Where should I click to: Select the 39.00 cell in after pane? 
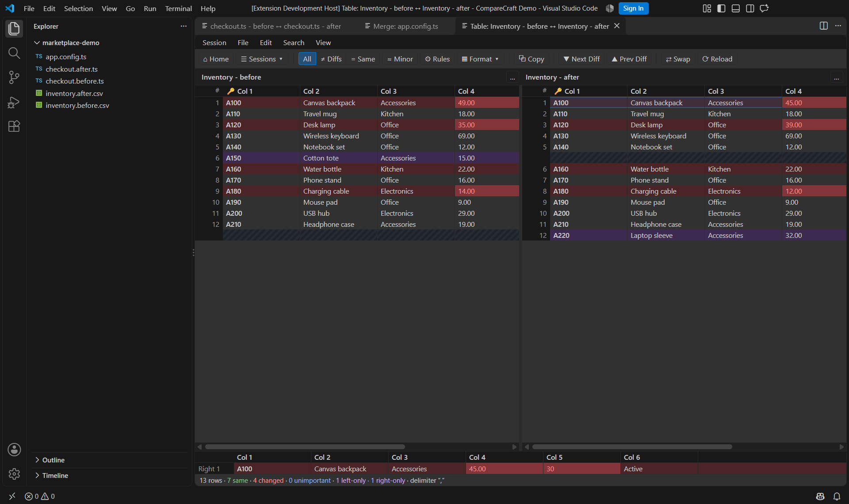tap(814, 125)
